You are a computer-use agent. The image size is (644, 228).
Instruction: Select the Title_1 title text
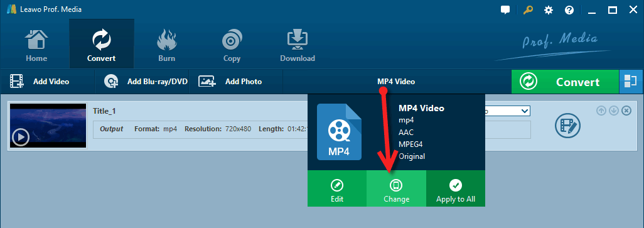(105, 111)
